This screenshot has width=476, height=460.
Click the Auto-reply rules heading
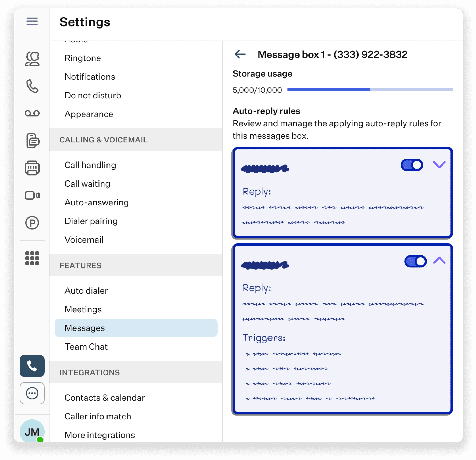tap(266, 111)
